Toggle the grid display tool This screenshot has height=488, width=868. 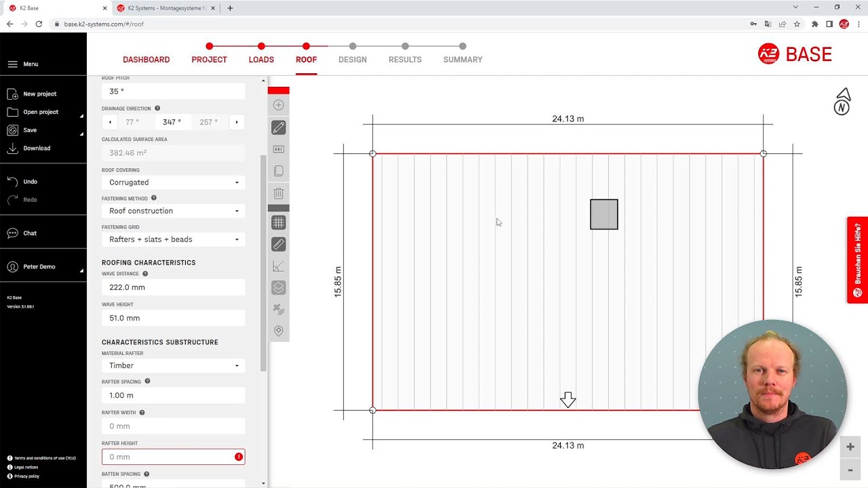[x=279, y=222]
